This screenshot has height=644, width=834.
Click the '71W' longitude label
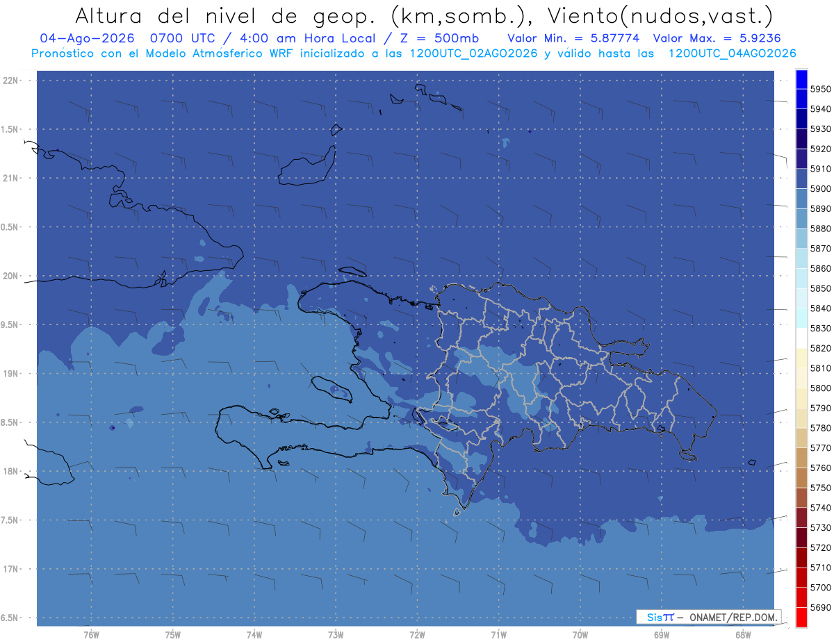click(498, 635)
